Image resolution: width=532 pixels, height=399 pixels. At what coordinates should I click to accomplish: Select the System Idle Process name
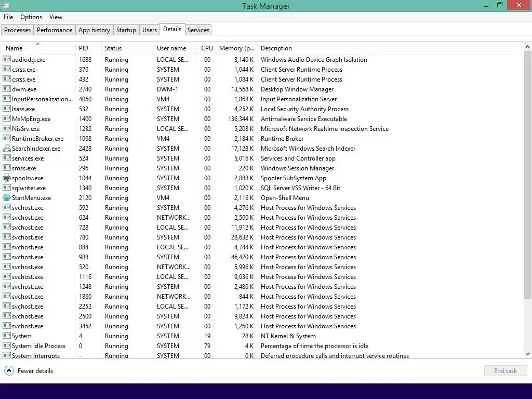(x=38, y=345)
